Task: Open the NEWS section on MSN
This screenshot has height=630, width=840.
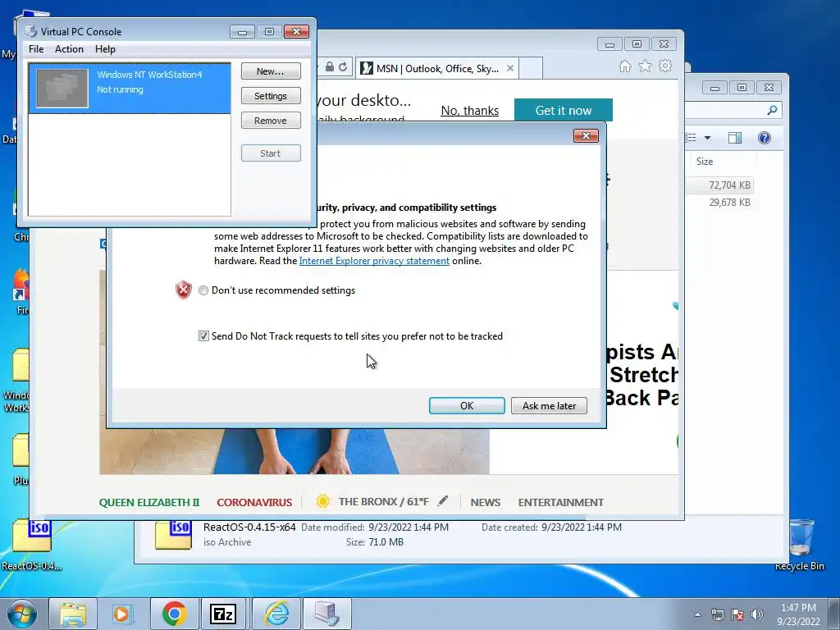Action: coord(486,503)
